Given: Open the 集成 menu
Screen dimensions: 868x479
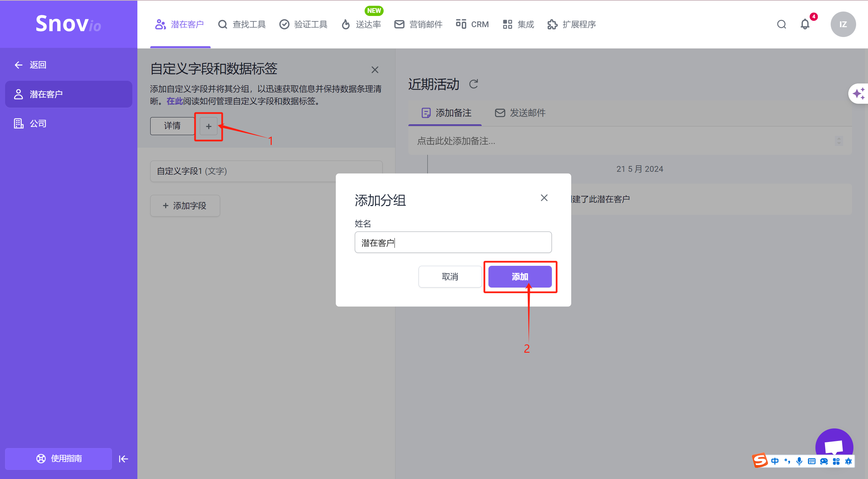Looking at the screenshot, I should 518,24.
